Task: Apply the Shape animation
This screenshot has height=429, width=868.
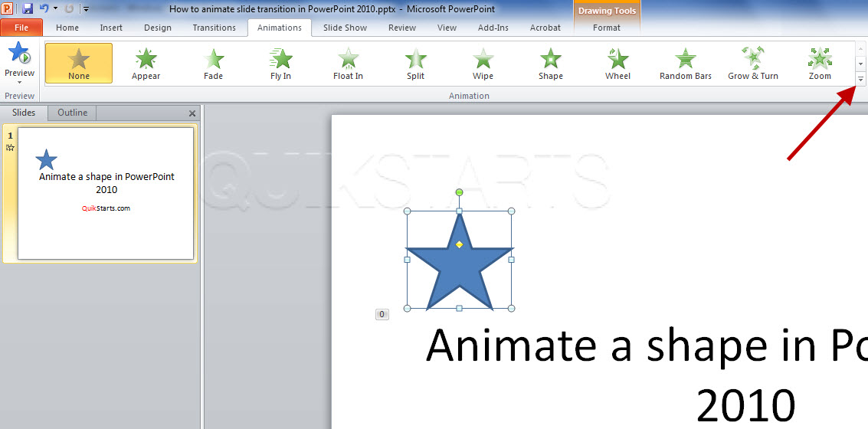Action: coord(551,63)
